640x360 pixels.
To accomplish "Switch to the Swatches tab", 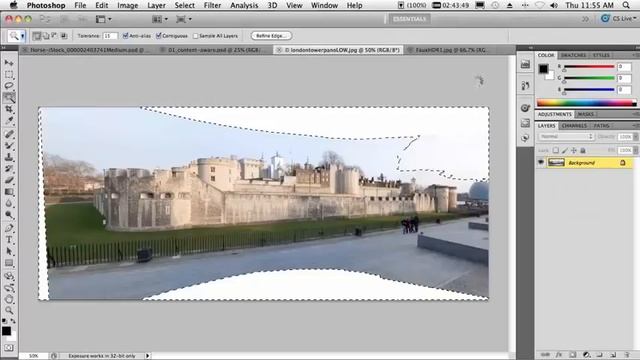I will [573, 55].
